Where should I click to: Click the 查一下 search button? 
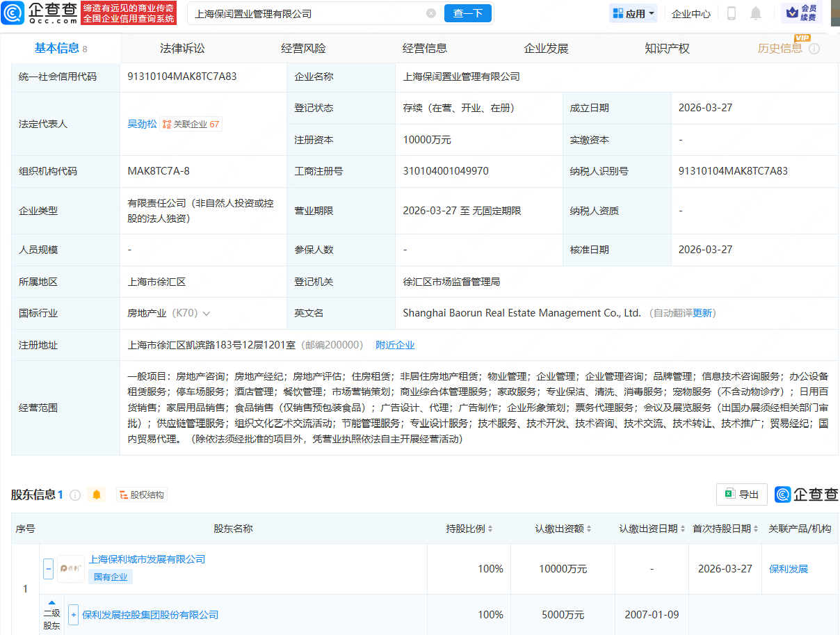point(467,13)
